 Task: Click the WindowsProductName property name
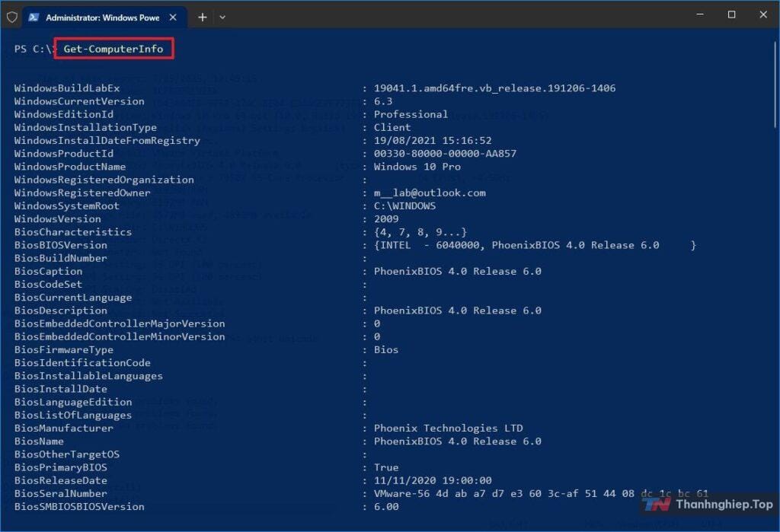point(70,167)
